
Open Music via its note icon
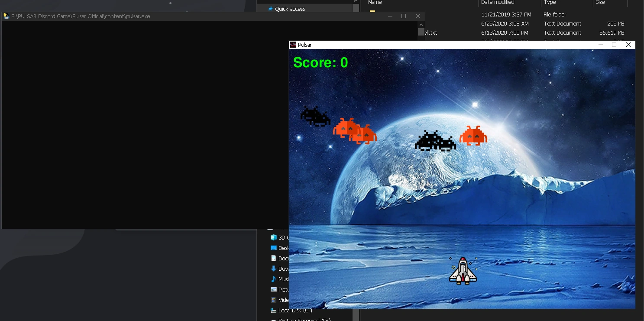(273, 279)
